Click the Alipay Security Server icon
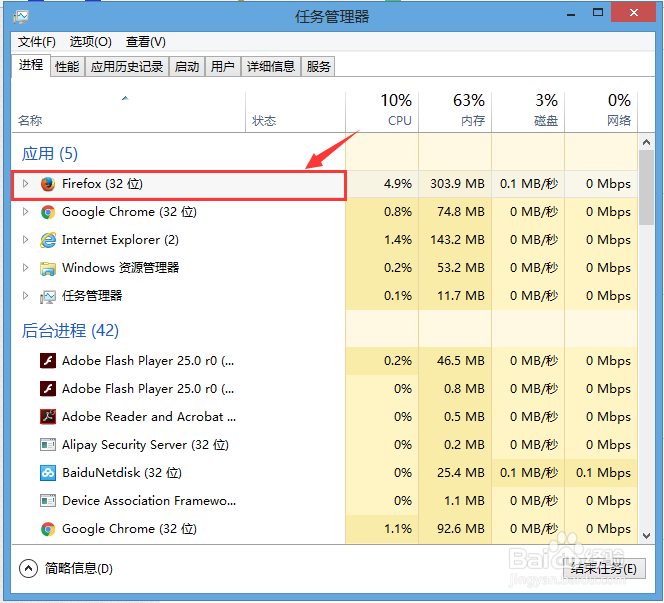The height and width of the screenshot is (603, 664). [48, 445]
